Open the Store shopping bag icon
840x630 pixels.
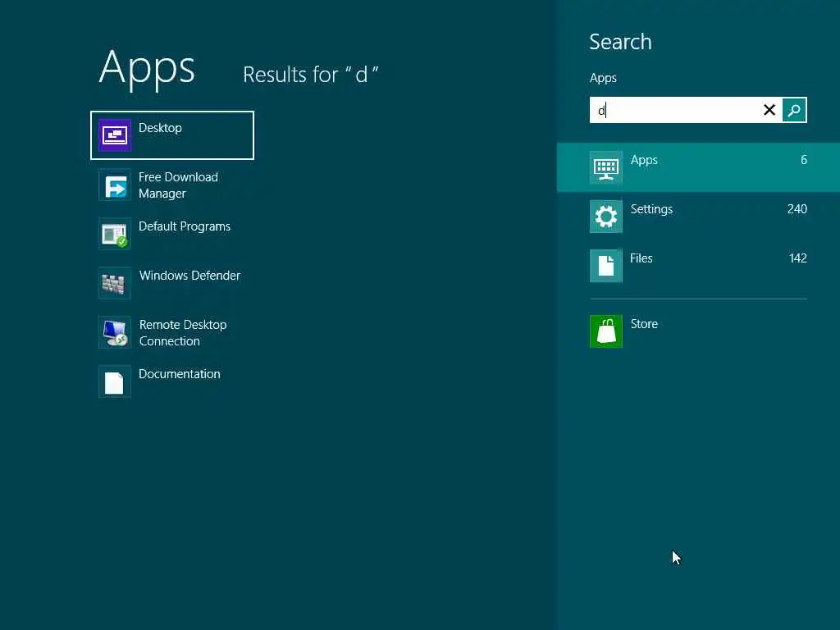tap(606, 331)
